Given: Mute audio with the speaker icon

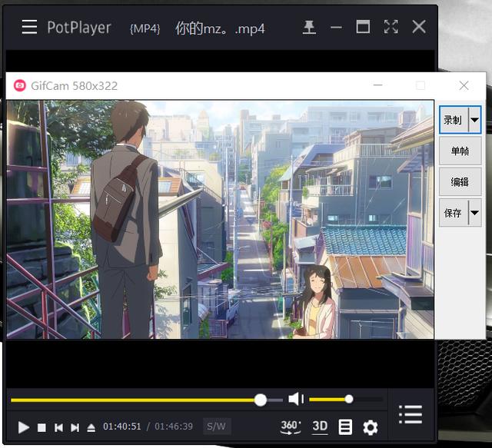Looking at the screenshot, I should tap(295, 399).
